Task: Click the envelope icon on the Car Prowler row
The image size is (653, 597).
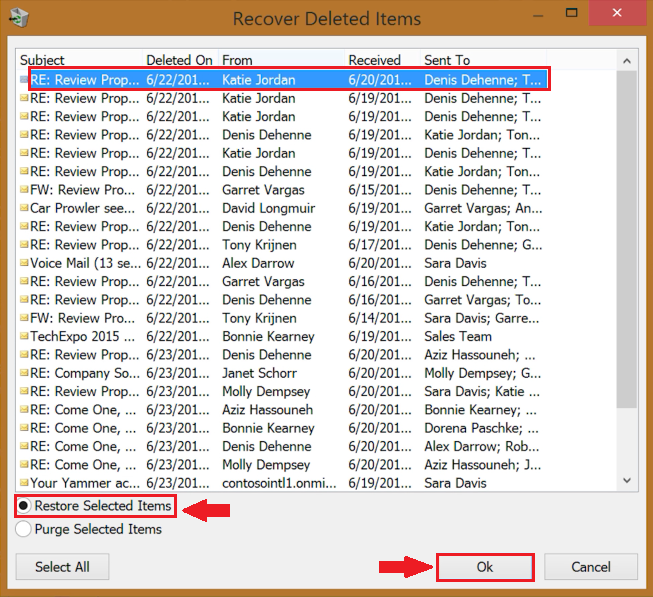Action: click(x=24, y=208)
